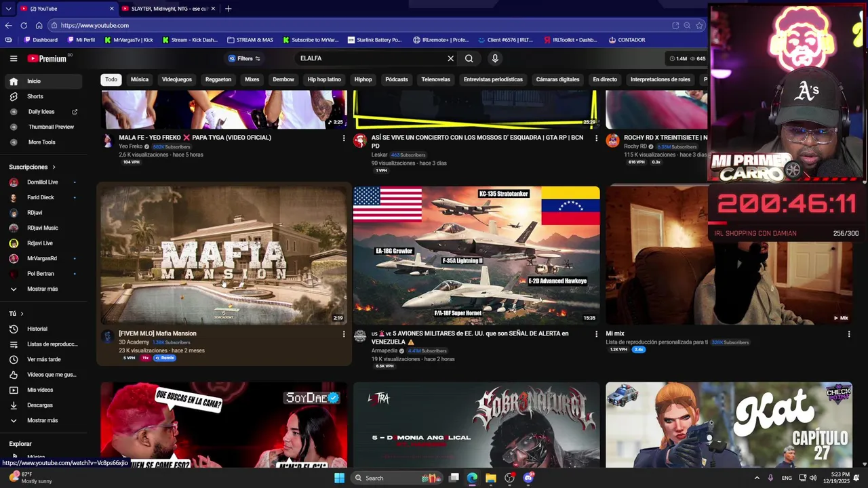The height and width of the screenshot is (488, 868).
Task: Open Microsoft Edge from the taskbar
Action: point(472,478)
